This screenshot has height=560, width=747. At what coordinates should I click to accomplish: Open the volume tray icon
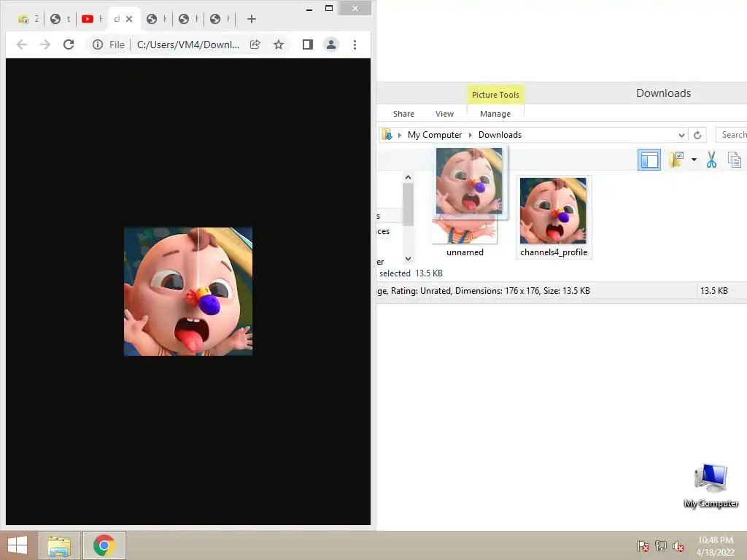[678, 546]
